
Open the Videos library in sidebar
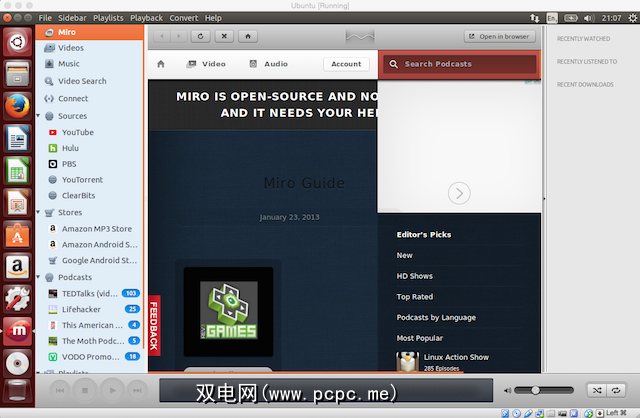70,48
